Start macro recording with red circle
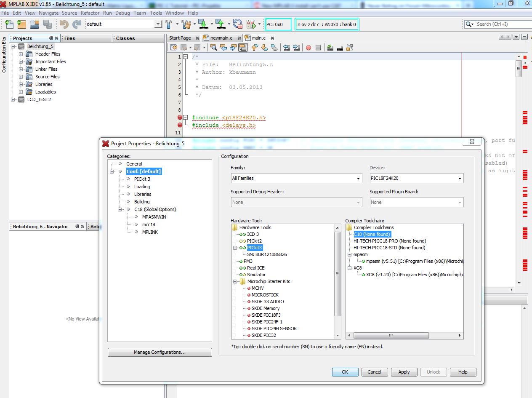This screenshot has height=398, width=532. [308, 48]
